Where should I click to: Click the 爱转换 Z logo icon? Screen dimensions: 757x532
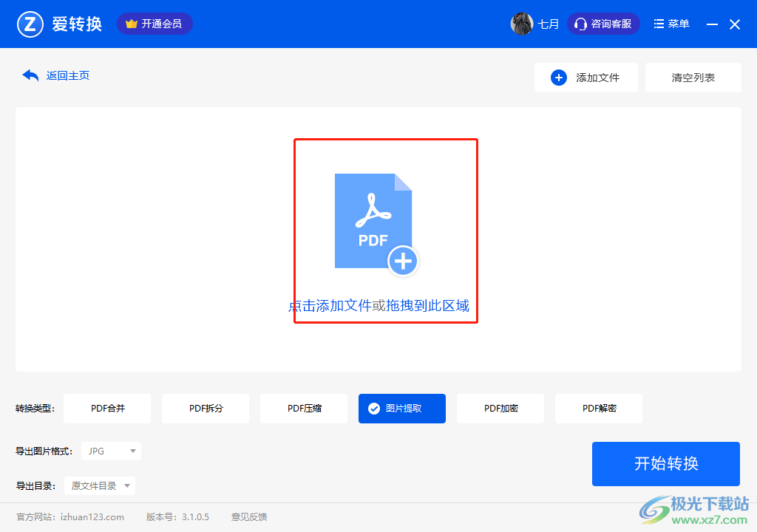tap(30, 24)
